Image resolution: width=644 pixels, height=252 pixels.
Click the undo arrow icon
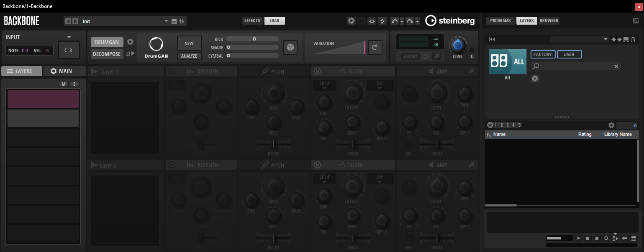click(395, 21)
